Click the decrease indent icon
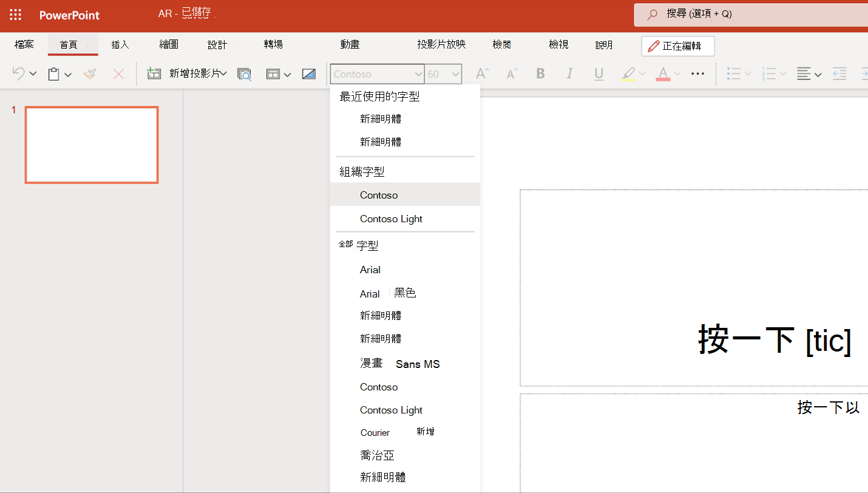868x493 pixels. point(839,74)
